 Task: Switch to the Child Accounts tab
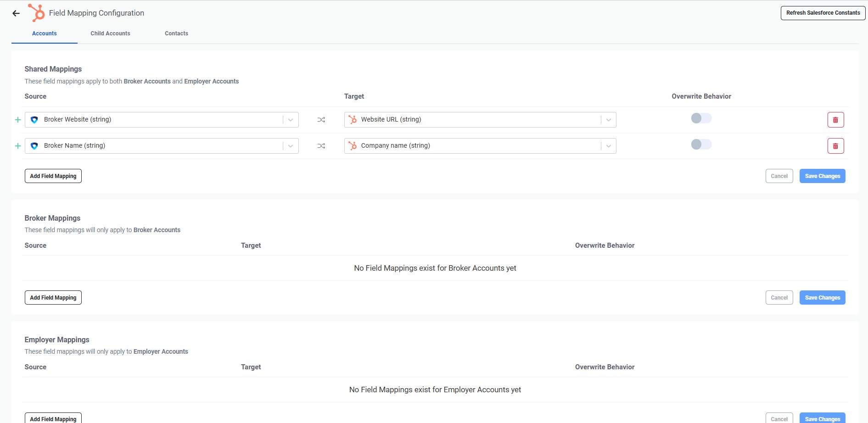click(110, 33)
